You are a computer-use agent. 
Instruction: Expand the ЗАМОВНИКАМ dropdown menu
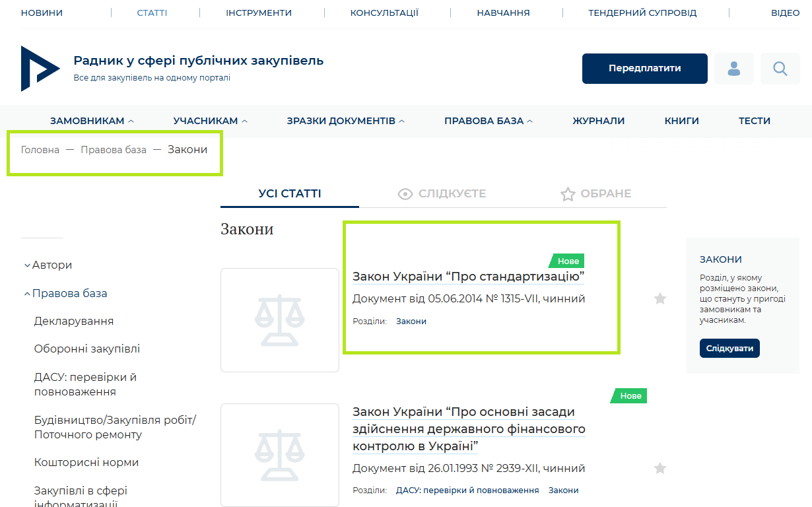click(92, 121)
